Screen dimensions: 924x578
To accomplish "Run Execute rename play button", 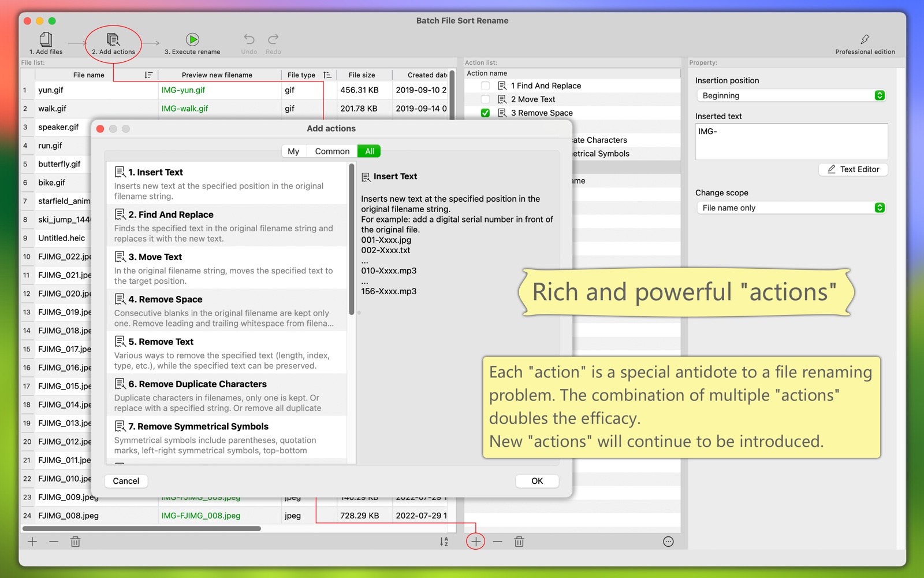I will pos(192,39).
